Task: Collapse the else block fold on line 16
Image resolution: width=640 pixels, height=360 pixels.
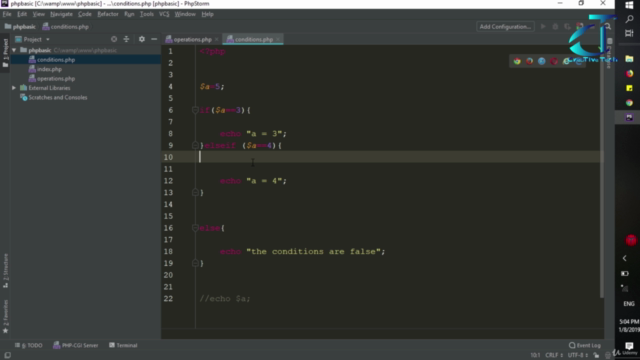Action: tap(195, 228)
